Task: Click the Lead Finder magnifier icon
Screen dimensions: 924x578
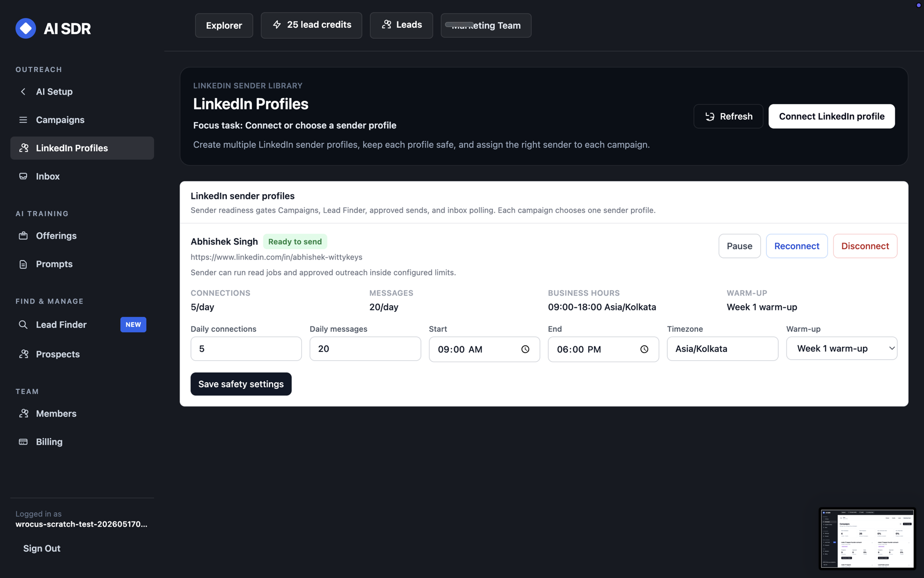Action: pyautogui.click(x=23, y=325)
